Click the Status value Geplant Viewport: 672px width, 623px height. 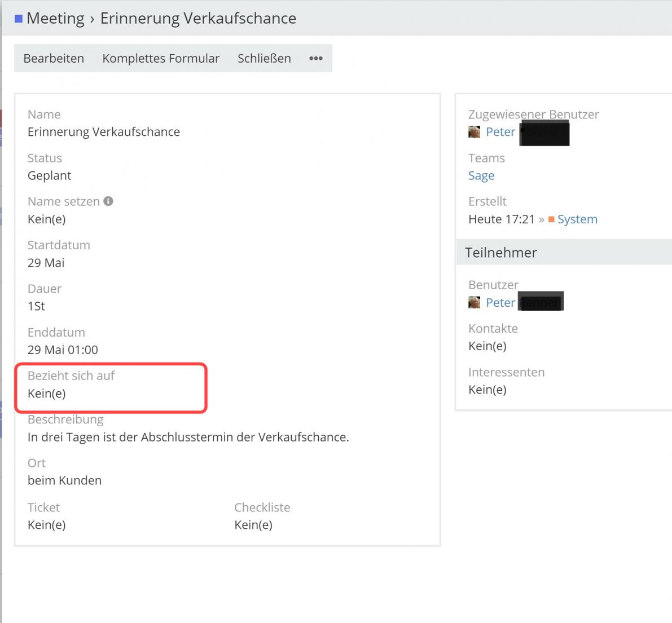pos(50,175)
